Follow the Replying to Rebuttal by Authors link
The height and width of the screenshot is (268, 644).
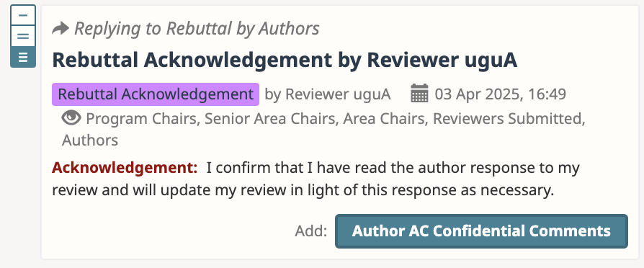pyautogui.click(x=197, y=28)
